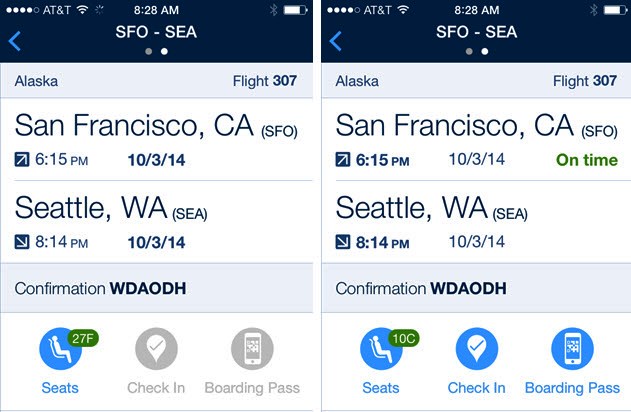Tap the blue Check In icon
This screenshot has height=412, width=631.
[476, 349]
